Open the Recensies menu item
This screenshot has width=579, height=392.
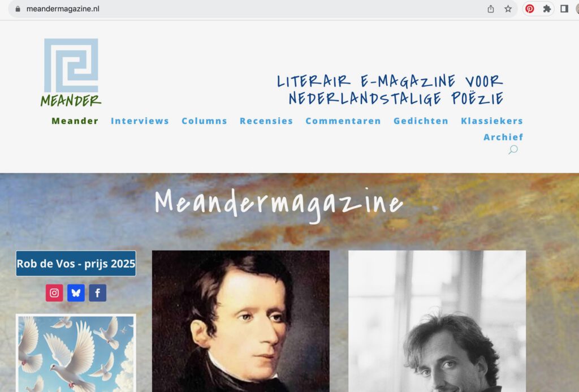(266, 121)
